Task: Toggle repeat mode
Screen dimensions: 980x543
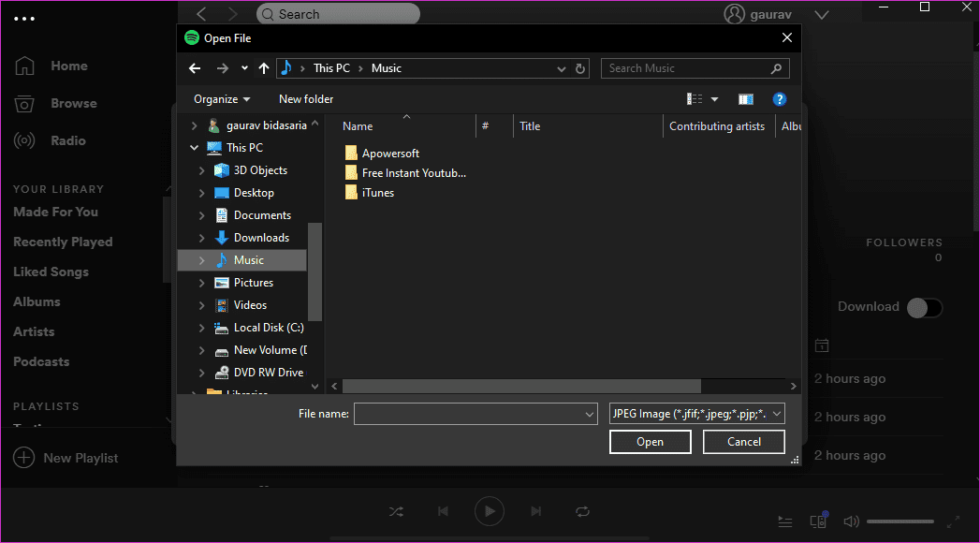Action: [x=582, y=512]
